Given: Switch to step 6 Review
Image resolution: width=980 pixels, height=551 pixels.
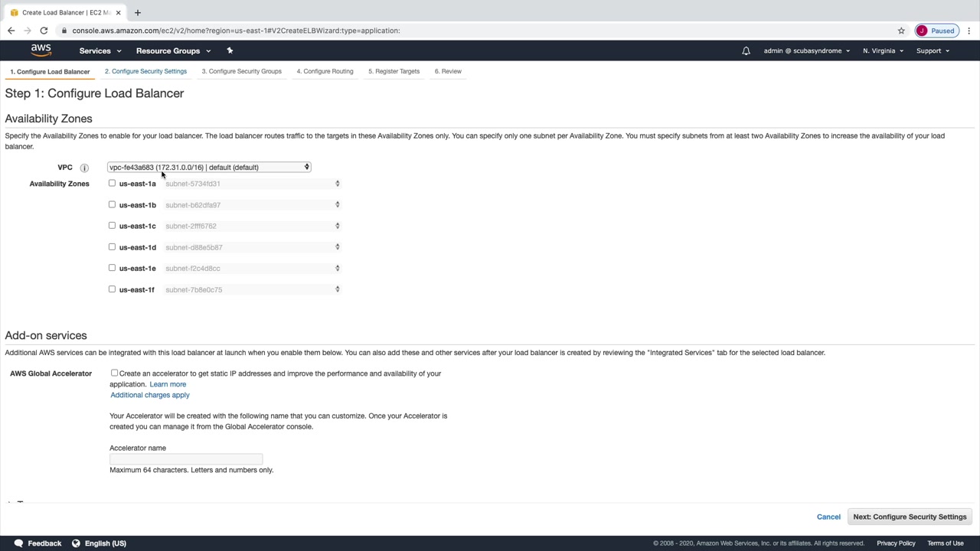Looking at the screenshot, I should pos(448,71).
